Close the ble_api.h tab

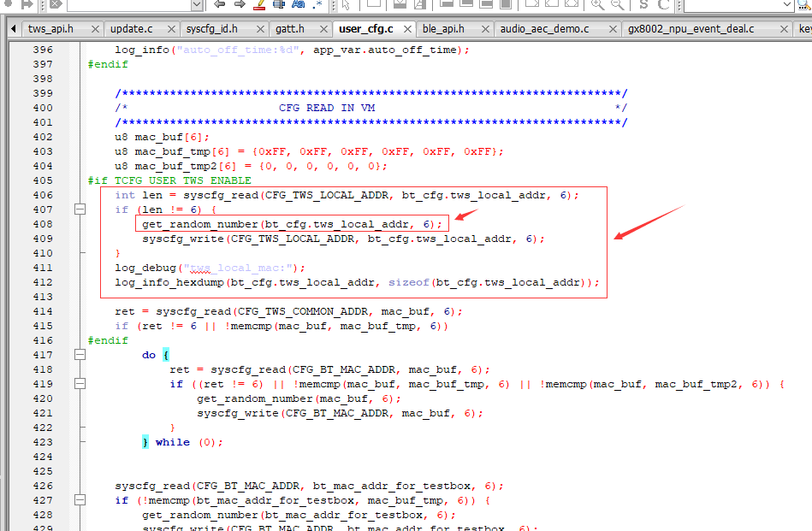click(485, 29)
